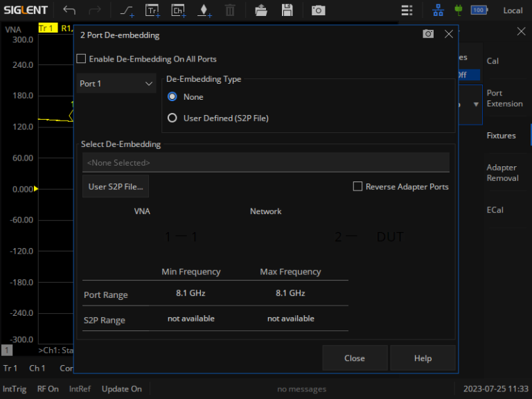Open the Port 1 dropdown
This screenshot has height=399, width=532.
click(x=116, y=84)
